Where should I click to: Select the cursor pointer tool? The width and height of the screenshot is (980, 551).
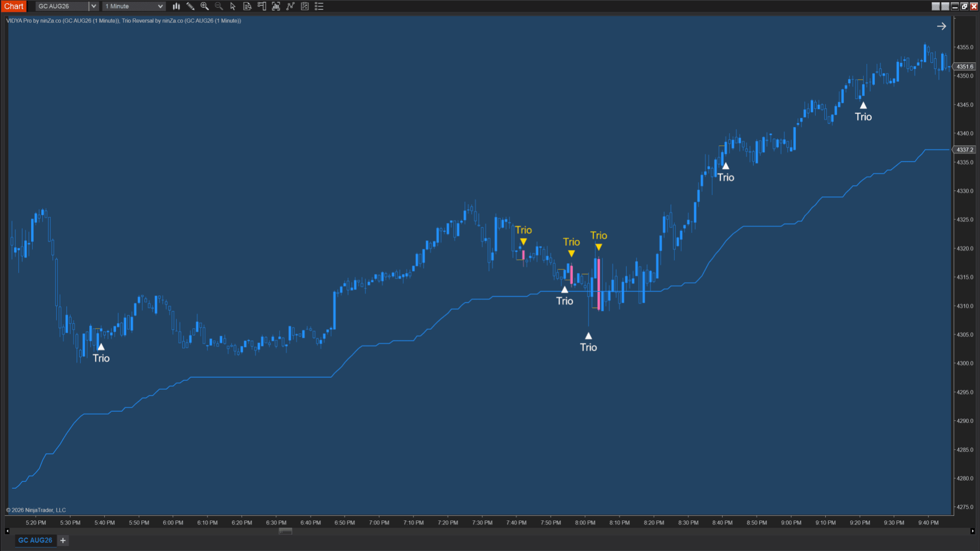[x=233, y=6]
